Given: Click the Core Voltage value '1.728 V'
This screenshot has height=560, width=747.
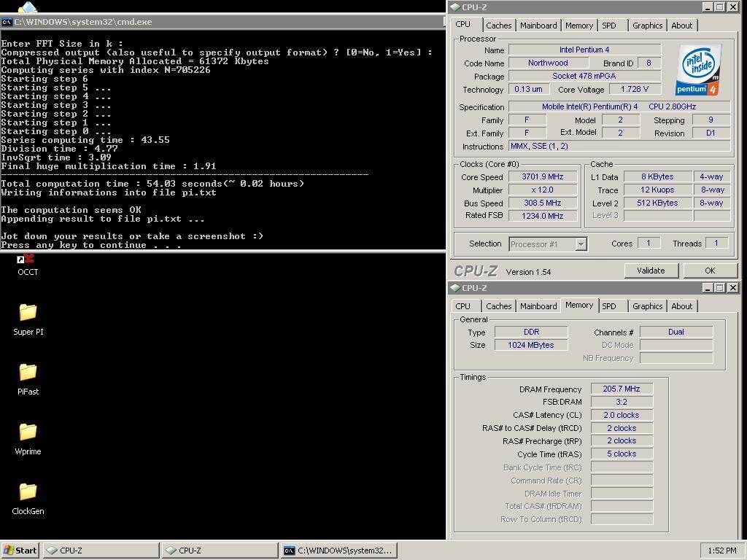Looking at the screenshot, I should coord(635,89).
